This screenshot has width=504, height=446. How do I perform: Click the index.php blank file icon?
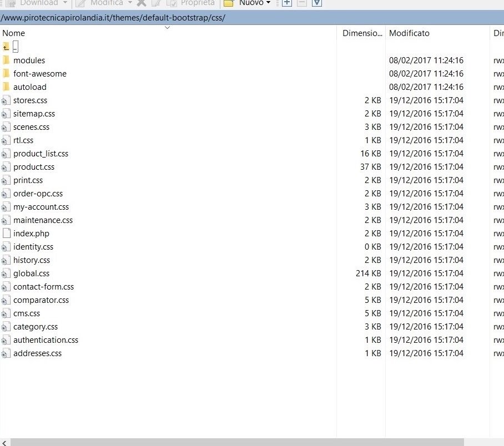6,234
